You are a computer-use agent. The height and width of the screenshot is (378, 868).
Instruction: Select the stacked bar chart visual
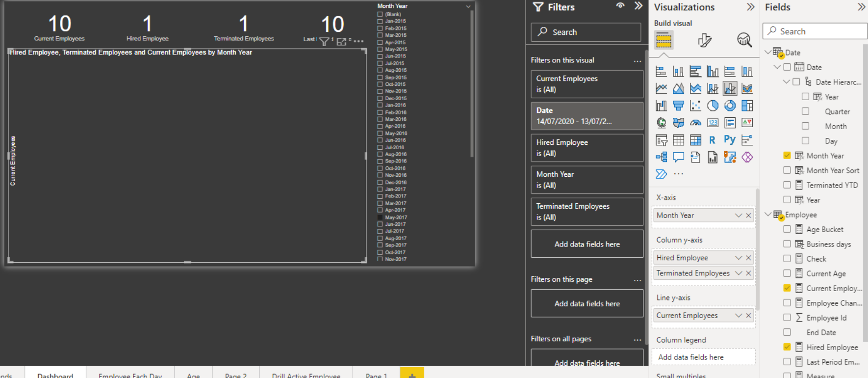tap(661, 72)
